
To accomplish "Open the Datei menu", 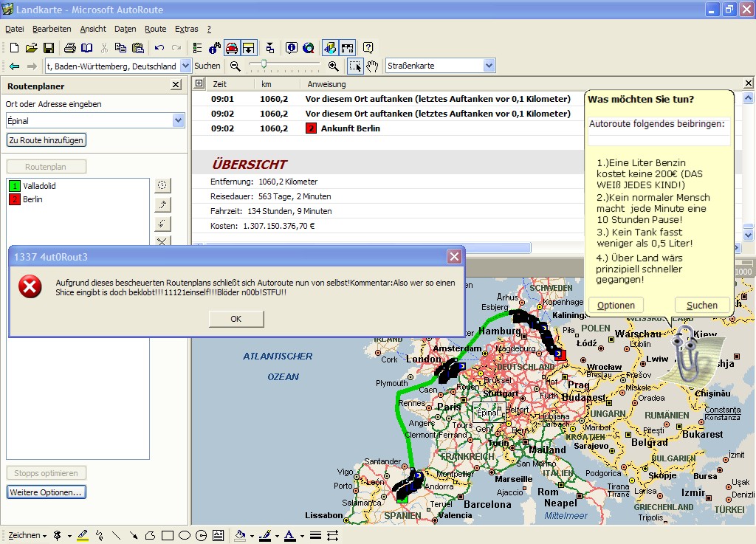I will pos(15,29).
